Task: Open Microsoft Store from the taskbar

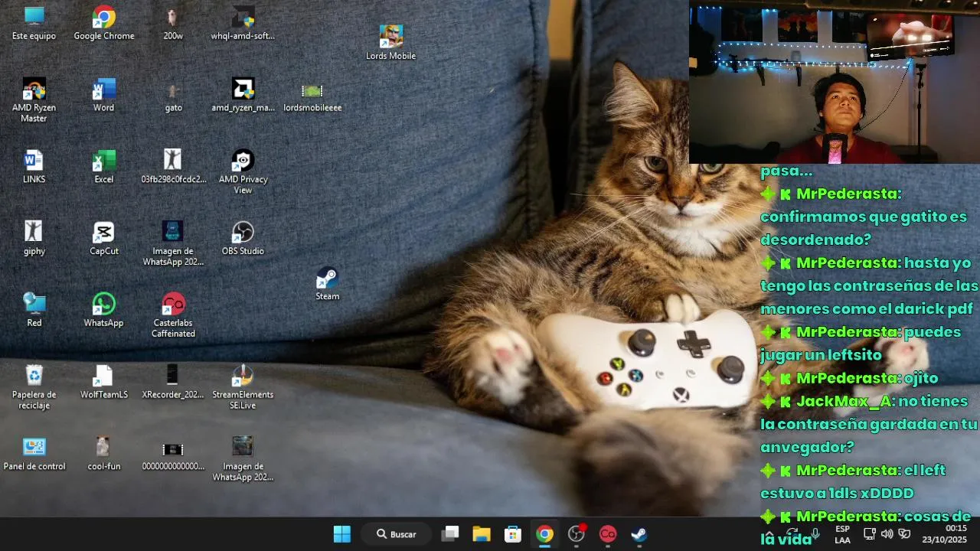Action: [x=513, y=534]
